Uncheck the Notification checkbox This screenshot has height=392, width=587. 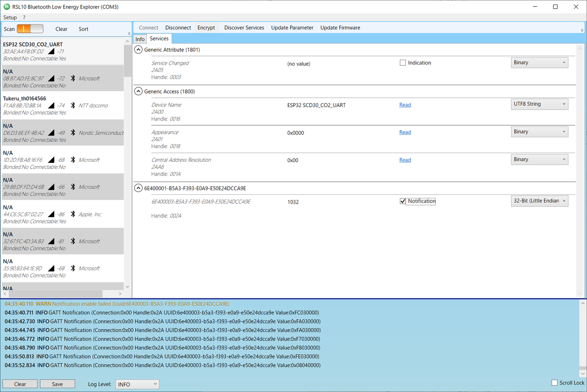click(x=403, y=201)
